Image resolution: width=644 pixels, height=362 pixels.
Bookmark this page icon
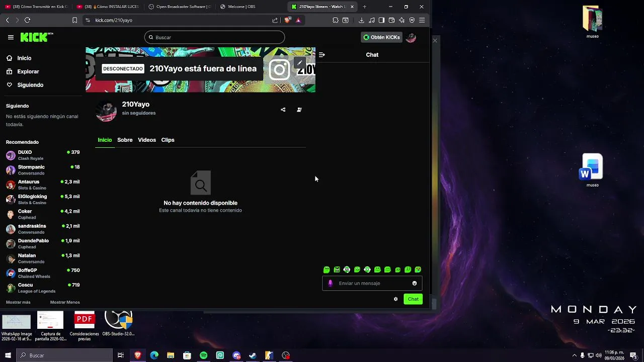[x=74, y=20]
